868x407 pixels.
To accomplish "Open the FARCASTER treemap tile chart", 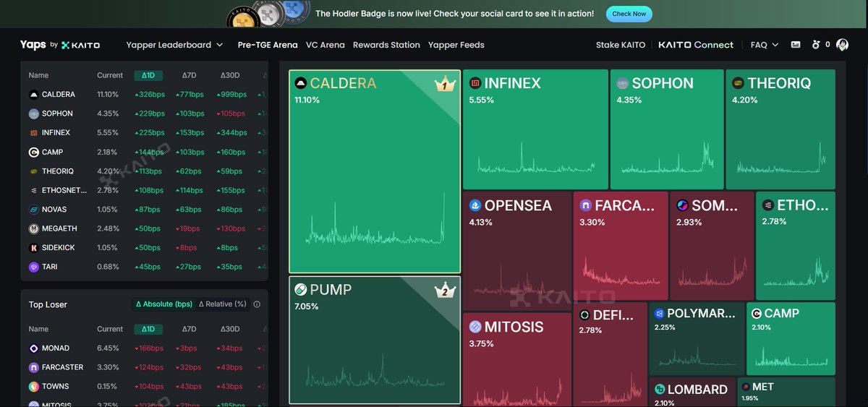I will [x=620, y=247].
